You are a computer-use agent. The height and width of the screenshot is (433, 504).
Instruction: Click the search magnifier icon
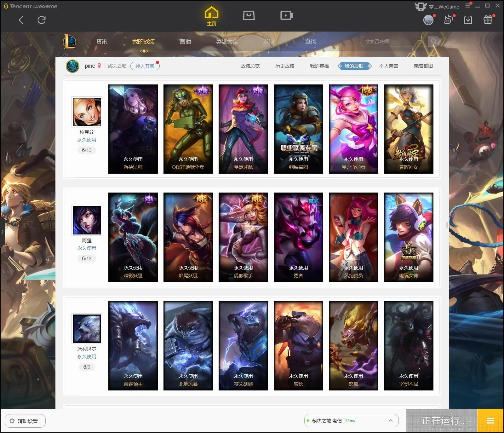[x=434, y=41]
